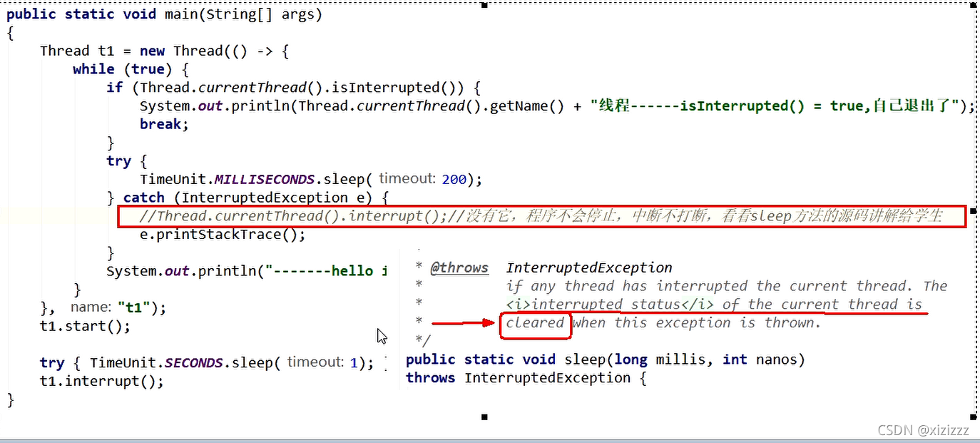Click the 'Thread t1 = new Thread' line

click(164, 51)
